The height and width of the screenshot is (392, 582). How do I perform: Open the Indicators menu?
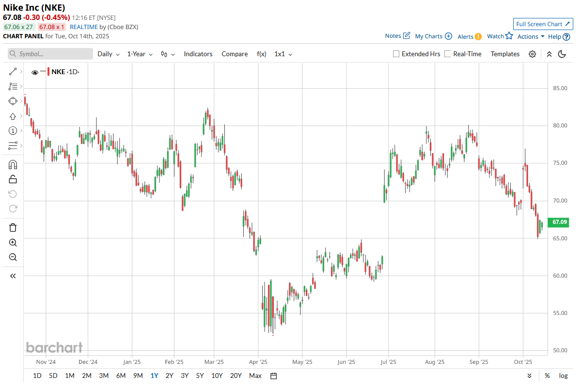tap(198, 54)
